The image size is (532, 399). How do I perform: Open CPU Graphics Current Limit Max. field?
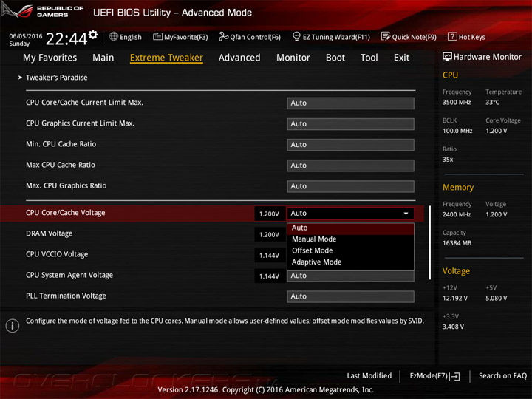point(350,124)
